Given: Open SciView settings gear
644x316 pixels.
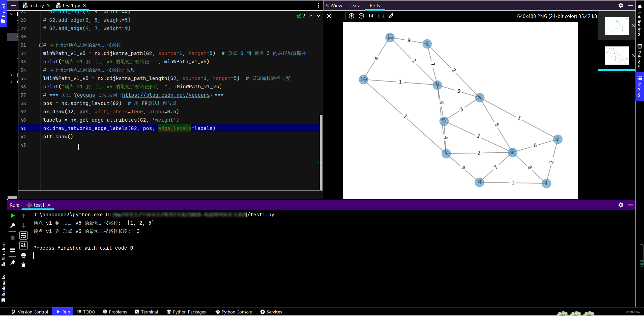Looking at the screenshot, I should tap(621, 5).
